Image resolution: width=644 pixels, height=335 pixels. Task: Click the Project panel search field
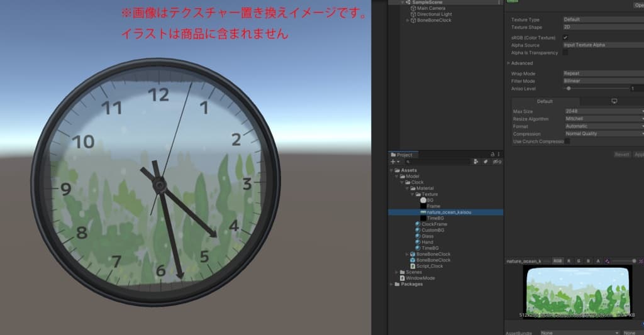pos(437,162)
